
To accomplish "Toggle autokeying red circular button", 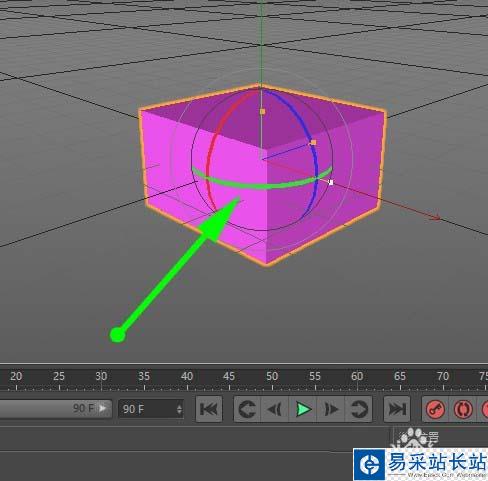I will (463, 409).
